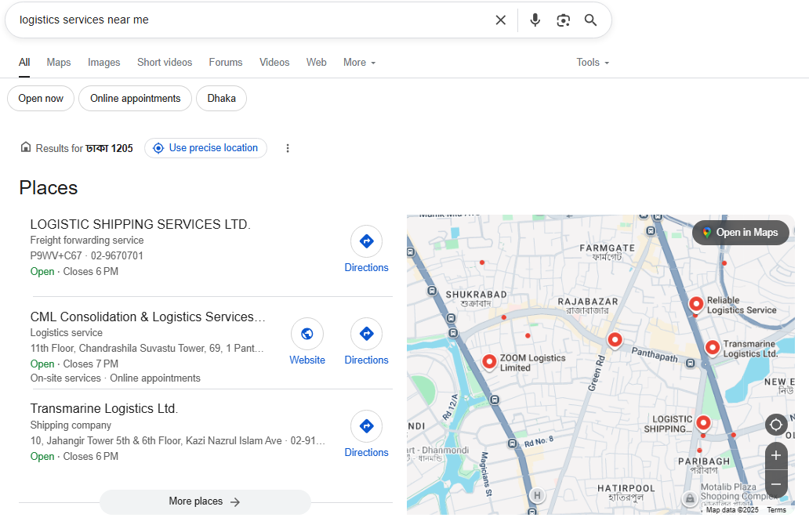Click the Places heading

tap(49, 188)
